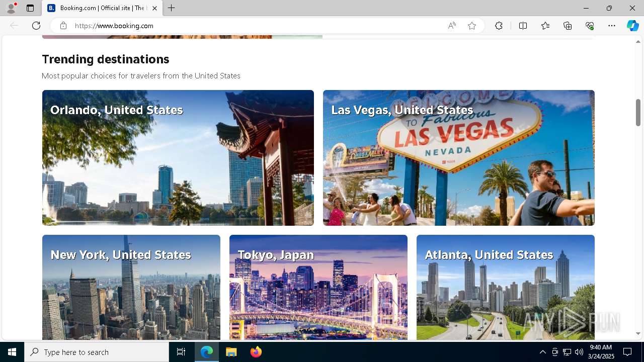
Task: Add page to favorites star icon
Action: (472, 26)
